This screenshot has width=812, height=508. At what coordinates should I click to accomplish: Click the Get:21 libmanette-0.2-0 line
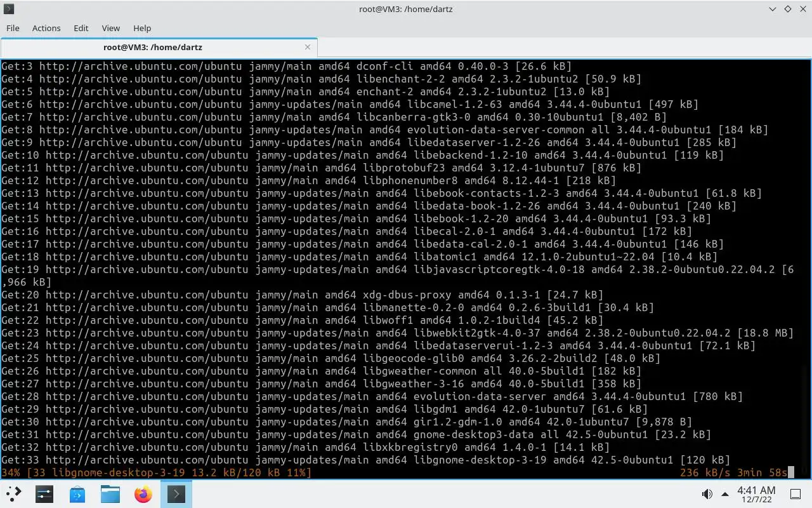[x=327, y=307]
